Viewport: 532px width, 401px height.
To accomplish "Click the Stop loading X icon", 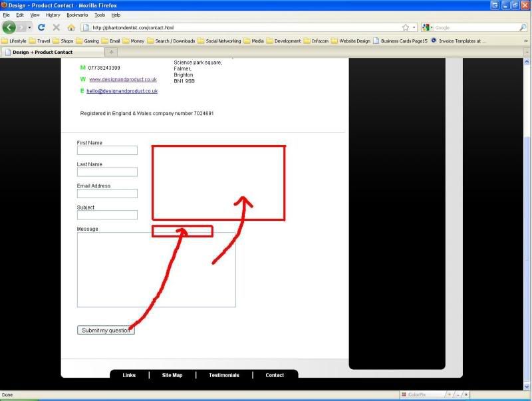I will coord(57,27).
